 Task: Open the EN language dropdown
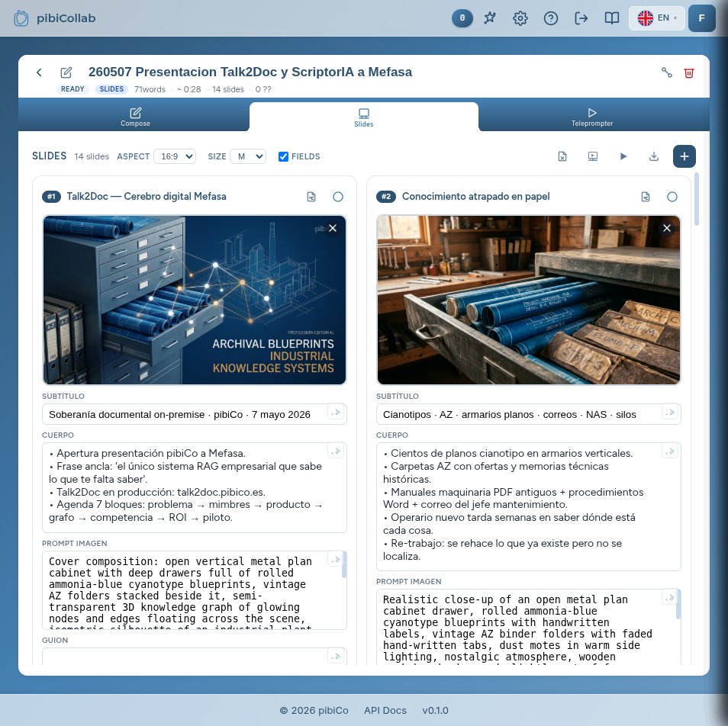click(656, 18)
